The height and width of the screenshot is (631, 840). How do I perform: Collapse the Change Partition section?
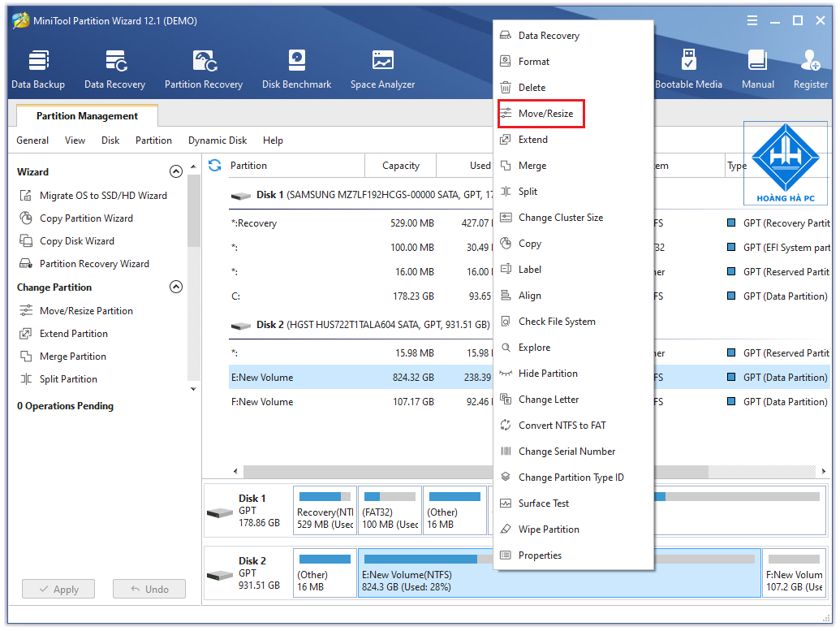[x=176, y=287]
